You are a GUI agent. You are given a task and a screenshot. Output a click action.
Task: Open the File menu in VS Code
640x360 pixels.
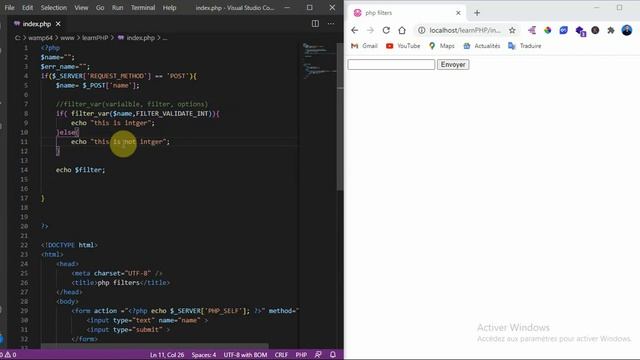9,7
